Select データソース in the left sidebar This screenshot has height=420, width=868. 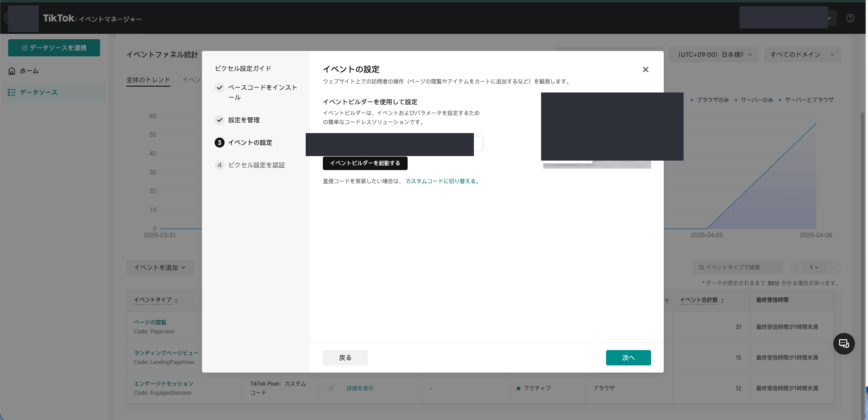click(38, 92)
